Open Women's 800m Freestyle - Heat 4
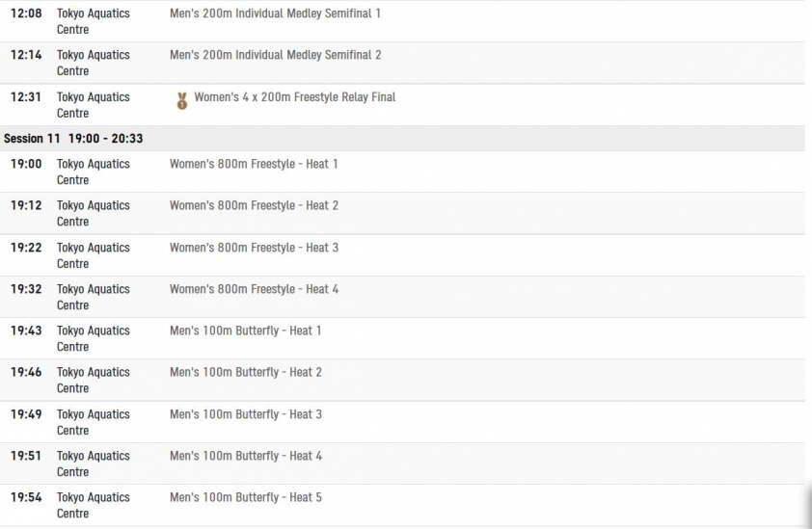The image size is (812, 529). point(254,289)
